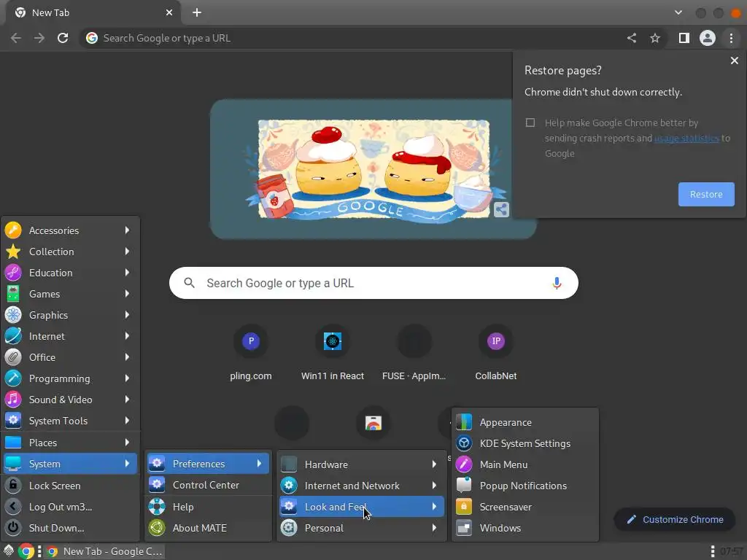
Task: Open a new tab with plus button
Action: (x=197, y=13)
